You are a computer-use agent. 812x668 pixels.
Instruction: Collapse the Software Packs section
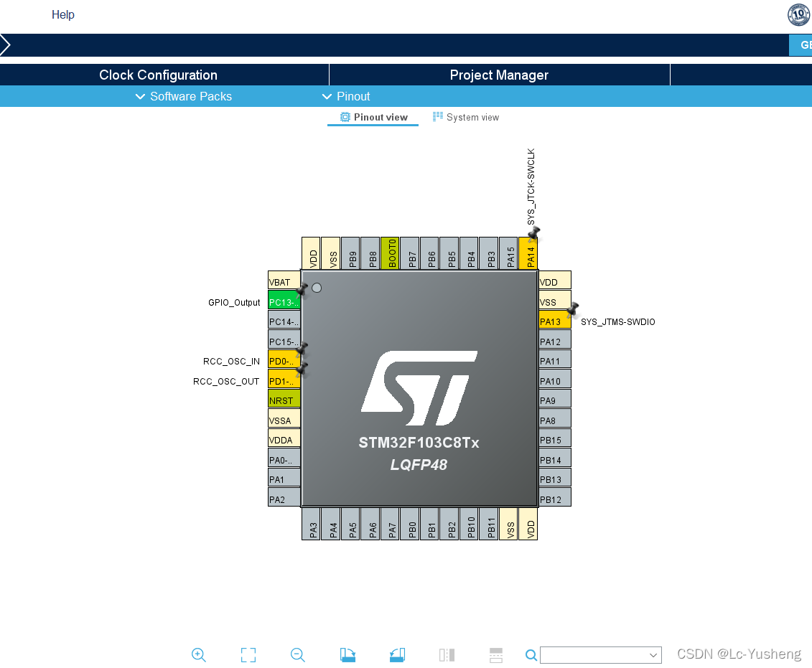(140, 96)
